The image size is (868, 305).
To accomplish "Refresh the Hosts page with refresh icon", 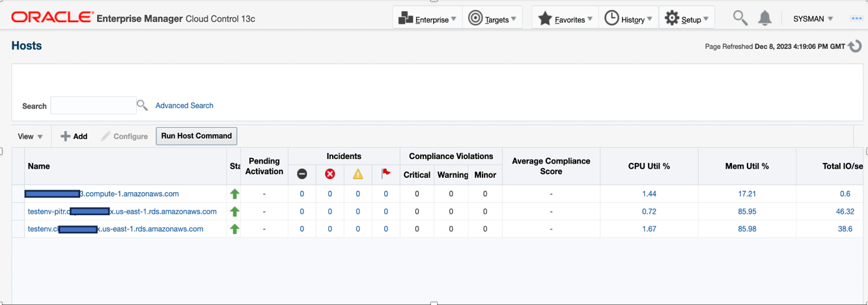I will click(855, 46).
